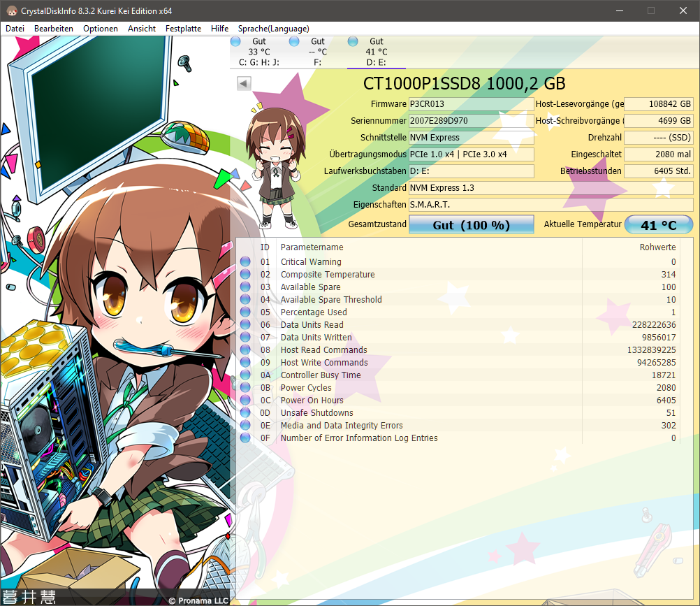Click the Eingeschaltet value 2080 mal
This screenshot has height=606, width=700.
(659, 154)
